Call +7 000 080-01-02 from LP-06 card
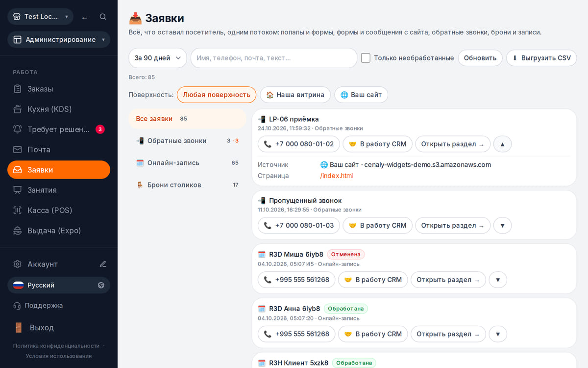This screenshot has width=588, height=368. [299, 144]
